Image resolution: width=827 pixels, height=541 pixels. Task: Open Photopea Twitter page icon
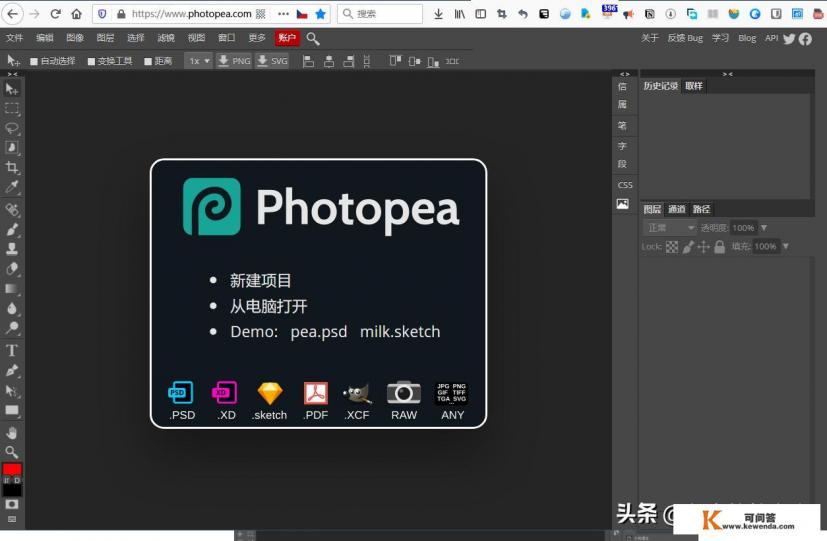coord(789,38)
